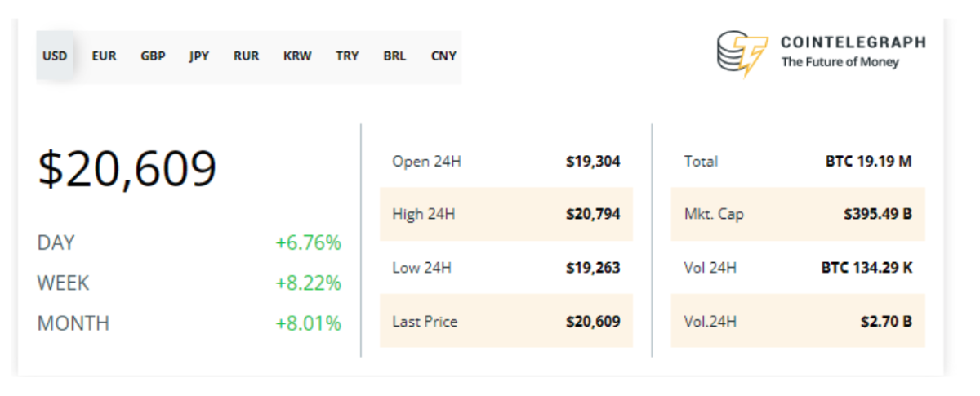Viewport: 980px width, 396px height.
Task: Click the Cointelegraph coin stack logo icon
Action: point(742,51)
